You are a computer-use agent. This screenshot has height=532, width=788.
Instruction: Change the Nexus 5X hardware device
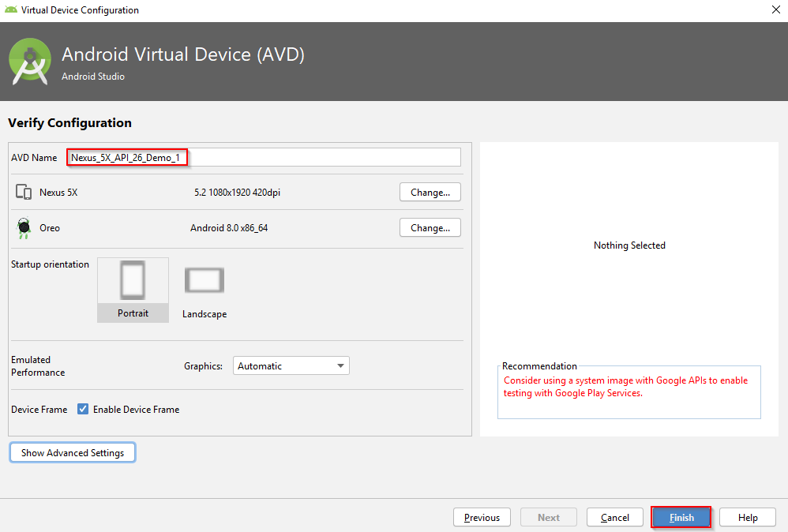430,192
